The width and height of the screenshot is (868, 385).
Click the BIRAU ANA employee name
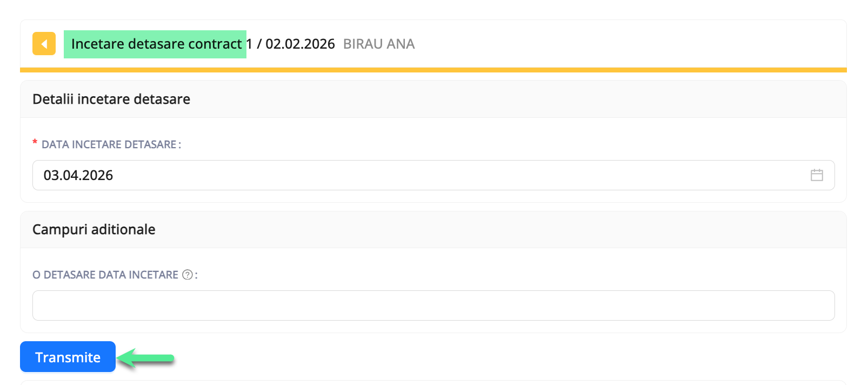pos(378,44)
